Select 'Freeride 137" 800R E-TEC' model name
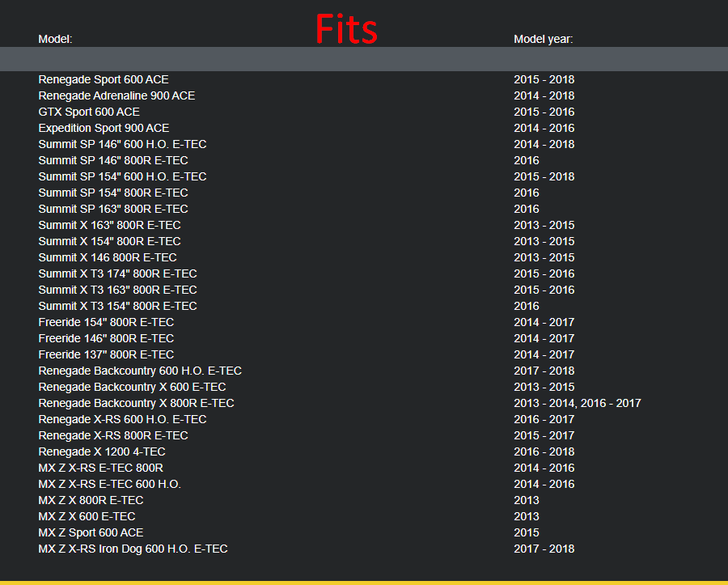Screen dimensions: 728x585 coord(106,354)
